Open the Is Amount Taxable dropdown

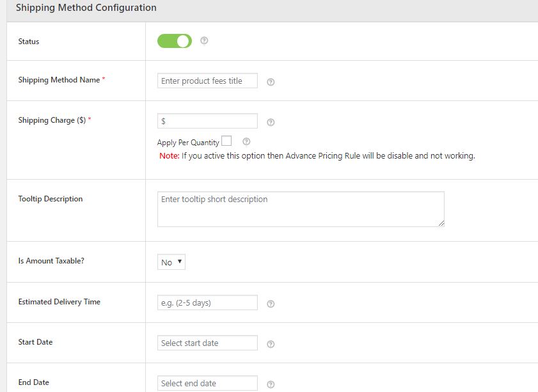coord(171,262)
